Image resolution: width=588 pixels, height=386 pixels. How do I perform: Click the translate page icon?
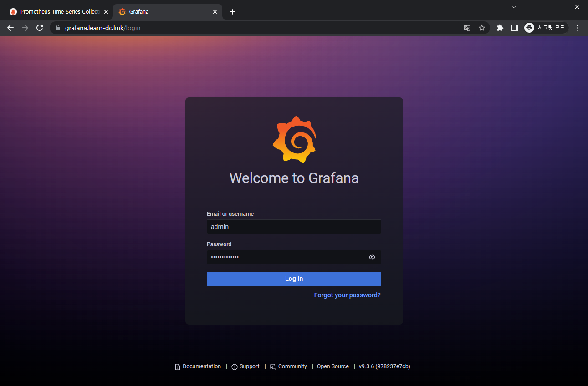[467, 28]
